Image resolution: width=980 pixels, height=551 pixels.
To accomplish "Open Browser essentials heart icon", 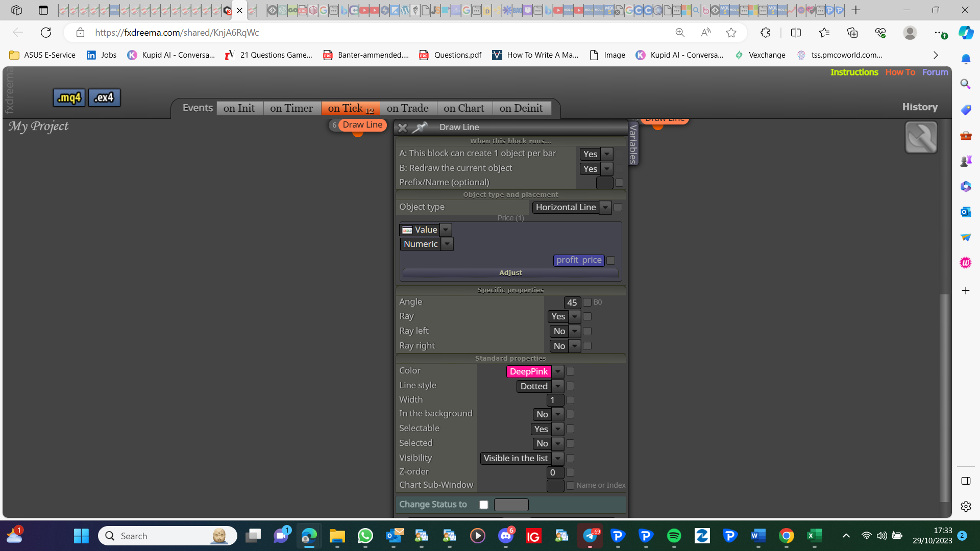I will click(x=880, y=33).
